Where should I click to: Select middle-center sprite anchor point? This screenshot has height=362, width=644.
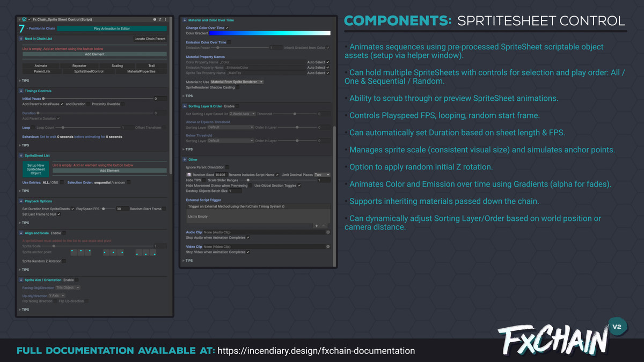(x=113, y=253)
